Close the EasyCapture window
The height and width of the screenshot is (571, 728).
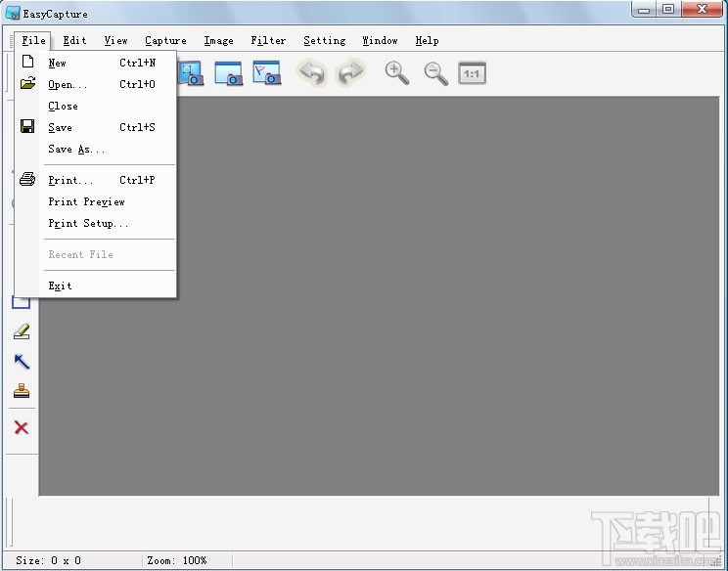(x=703, y=9)
